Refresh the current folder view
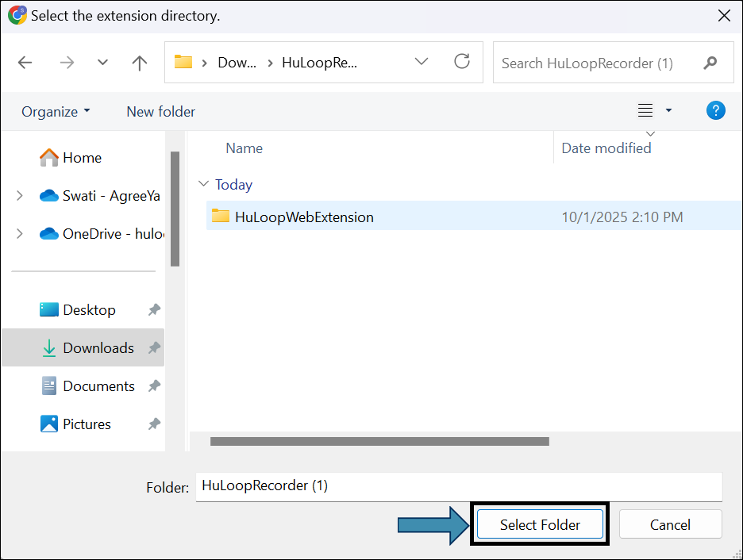The image size is (743, 560). (x=461, y=62)
